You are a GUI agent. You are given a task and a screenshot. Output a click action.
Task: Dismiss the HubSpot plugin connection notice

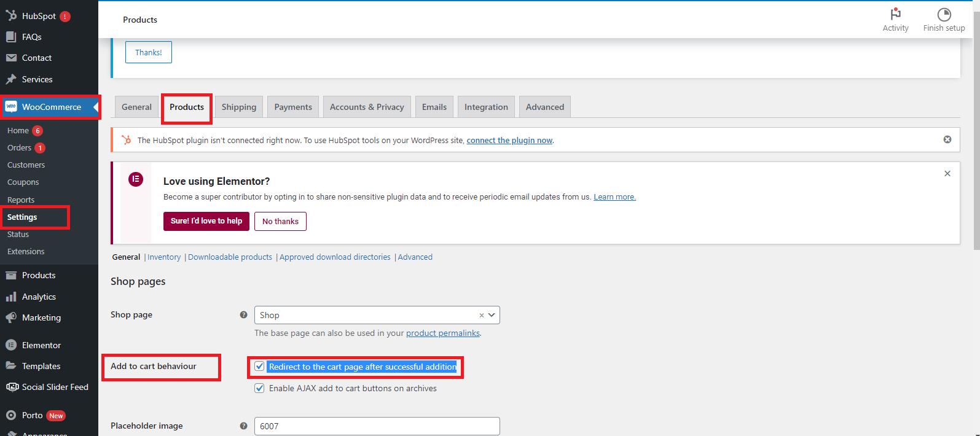pyautogui.click(x=947, y=139)
